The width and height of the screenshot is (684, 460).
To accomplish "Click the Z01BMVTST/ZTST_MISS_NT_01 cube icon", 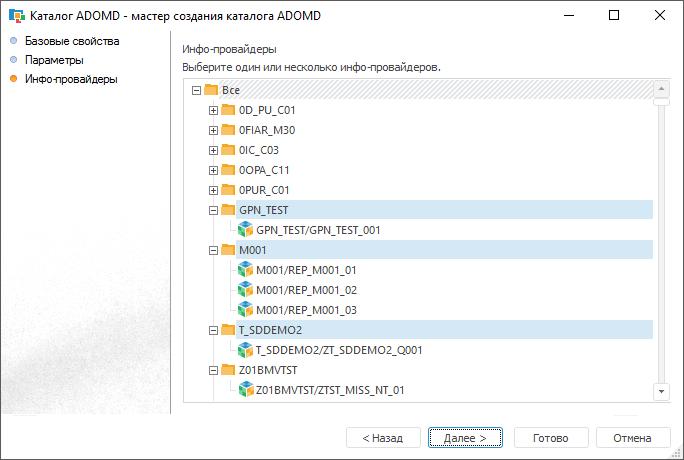I will [x=246, y=390].
